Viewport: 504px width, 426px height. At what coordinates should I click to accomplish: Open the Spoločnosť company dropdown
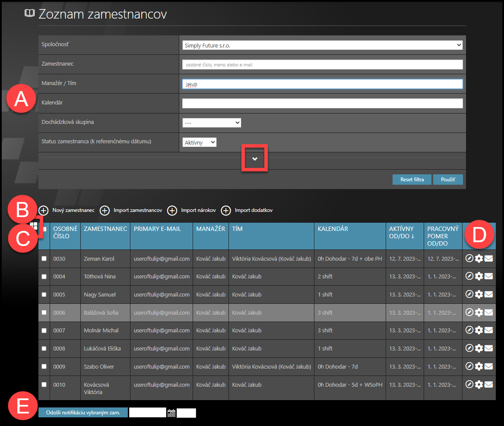point(322,45)
